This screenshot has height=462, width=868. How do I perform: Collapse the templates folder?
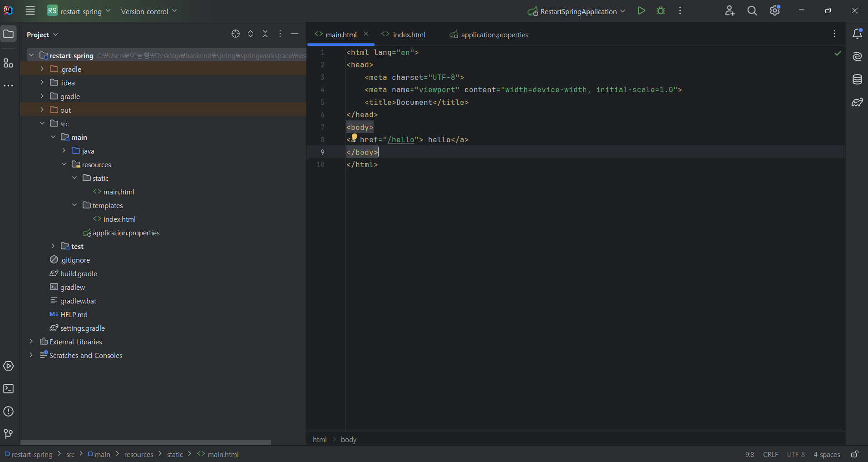(75, 205)
